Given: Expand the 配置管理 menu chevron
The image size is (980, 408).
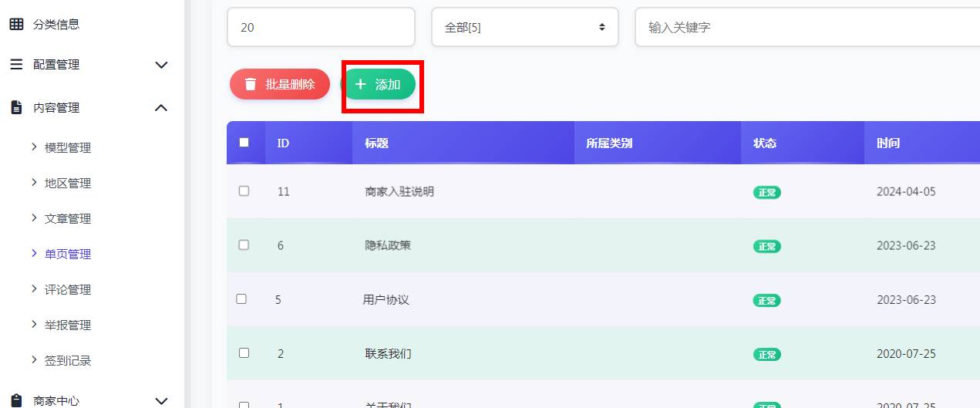Looking at the screenshot, I should pos(161,65).
